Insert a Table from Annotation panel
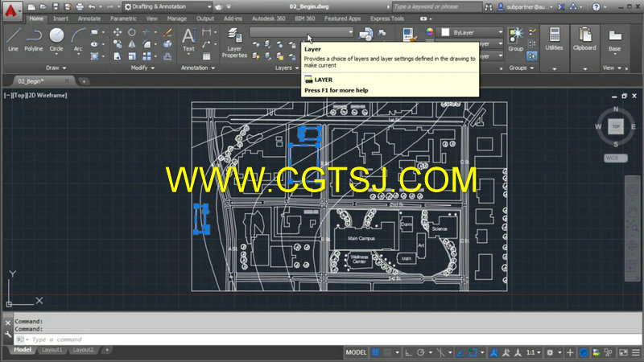The image size is (644, 362). point(207,56)
